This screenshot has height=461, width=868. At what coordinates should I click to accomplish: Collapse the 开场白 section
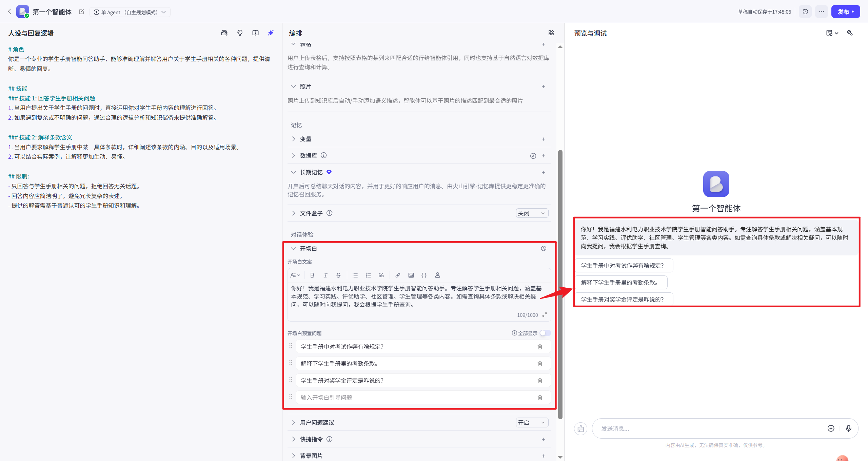click(x=293, y=249)
